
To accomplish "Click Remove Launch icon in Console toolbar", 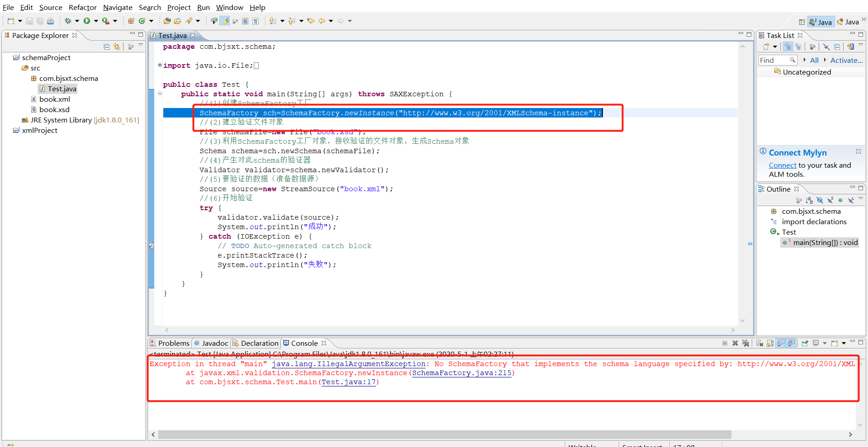I will (x=735, y=343).
